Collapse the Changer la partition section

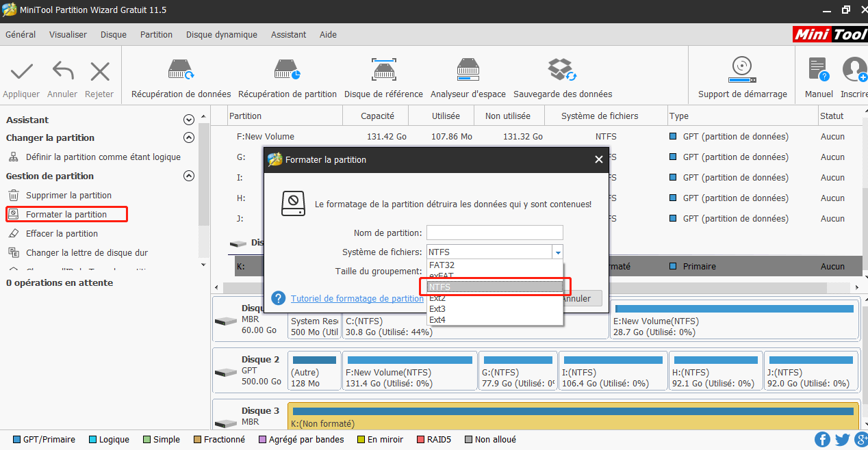189,137
